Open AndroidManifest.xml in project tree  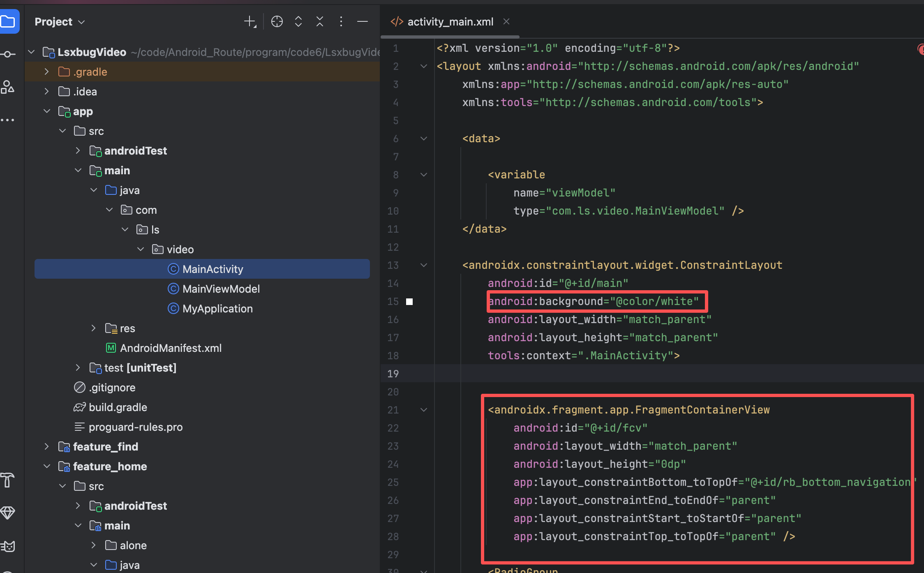(171, 348)
